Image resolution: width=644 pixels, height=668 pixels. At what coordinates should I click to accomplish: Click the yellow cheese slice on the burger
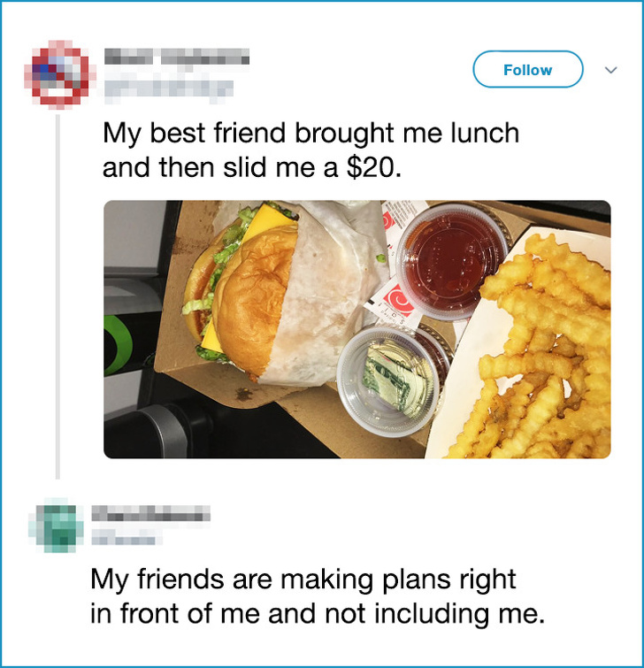click(268, 220)
